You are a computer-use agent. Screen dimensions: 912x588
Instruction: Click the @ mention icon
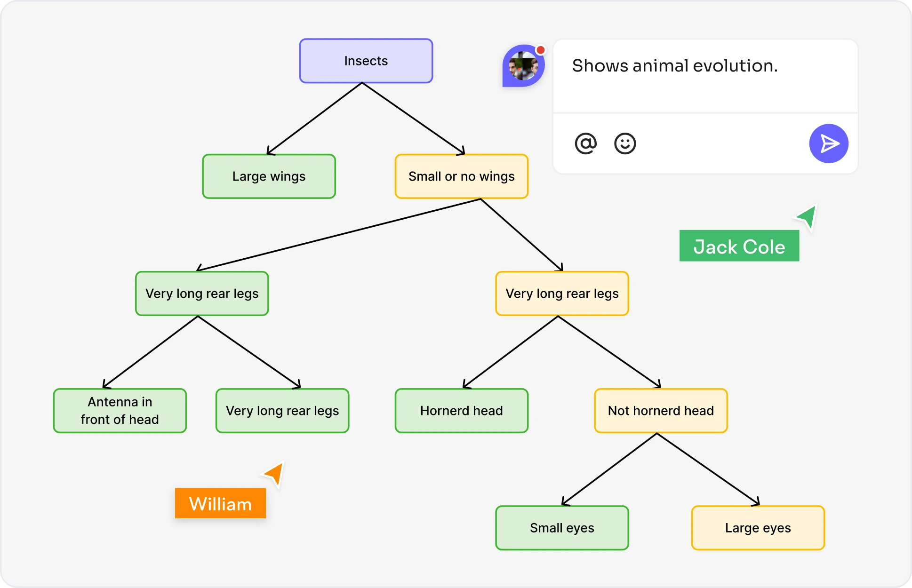pos(585,143)
